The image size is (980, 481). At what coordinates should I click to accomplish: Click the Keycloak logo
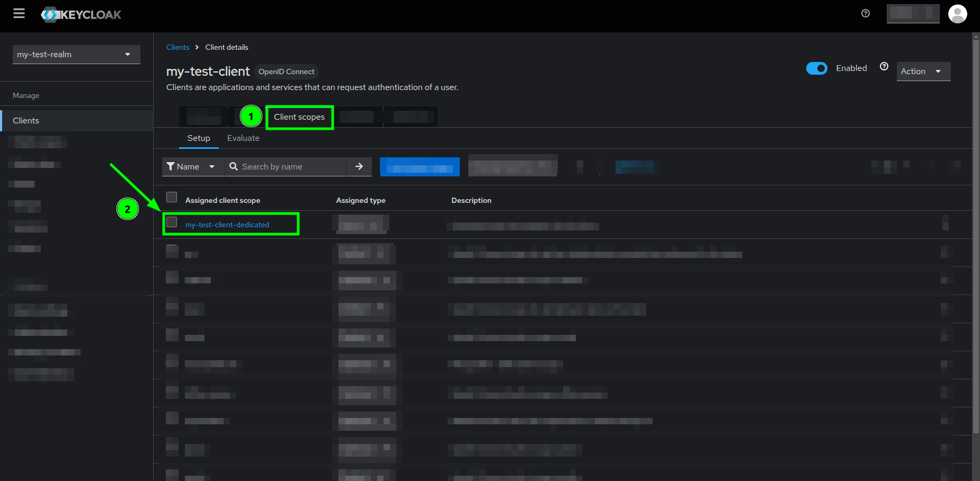click(x=81, y=14)
